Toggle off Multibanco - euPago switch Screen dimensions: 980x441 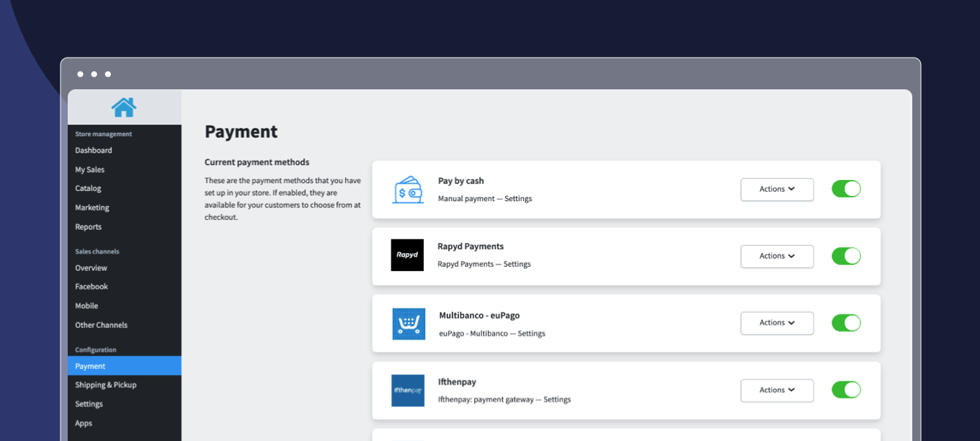(x=846, y=323)
